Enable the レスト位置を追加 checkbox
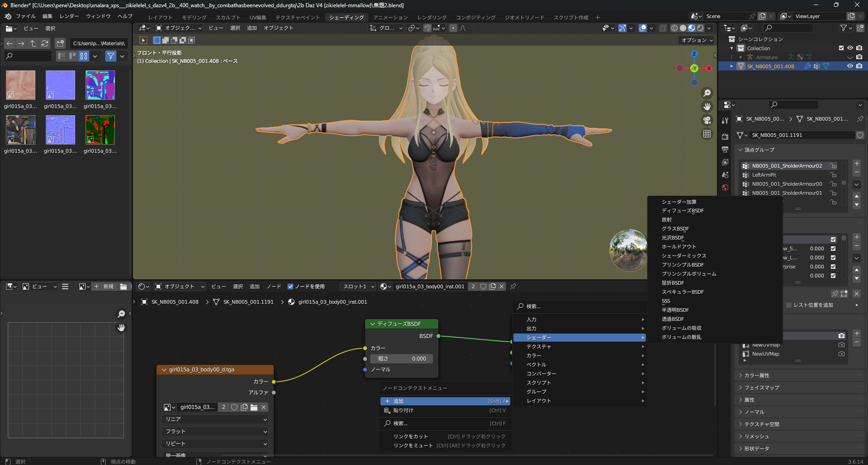Screen dimensions: 868x465 click(789, 305)
